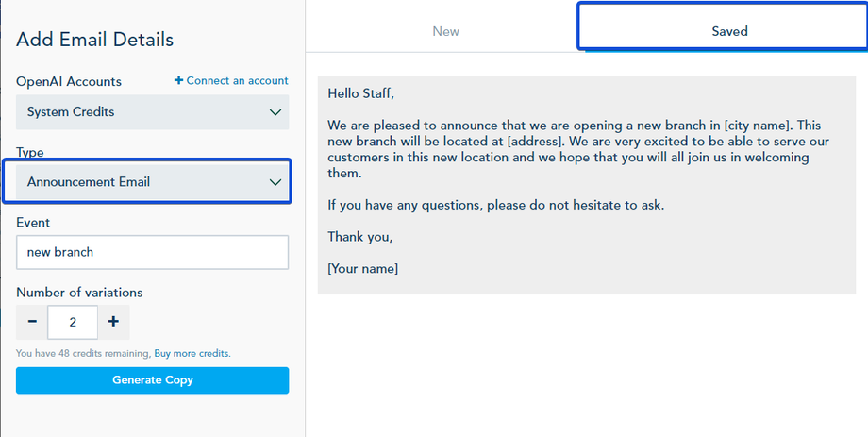The height and width of the screenshot is (437, 868).
Task: Expand the System Credits account dropdown
Action: (152, 112)
